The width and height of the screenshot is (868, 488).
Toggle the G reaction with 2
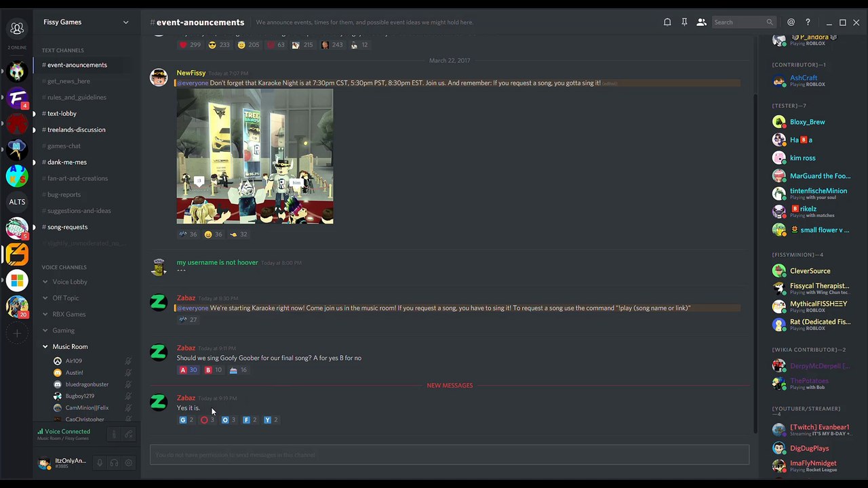tap(186, 420)
